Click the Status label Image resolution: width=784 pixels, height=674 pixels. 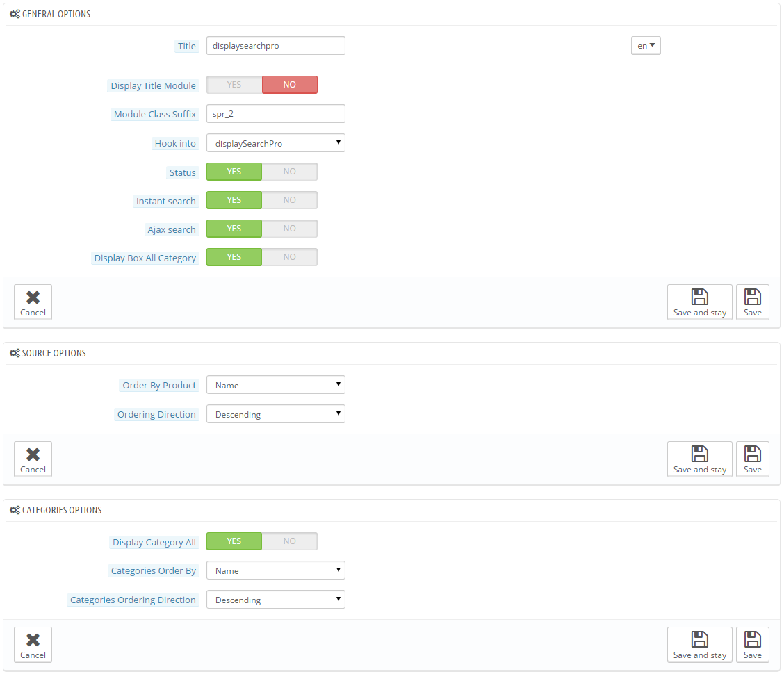pyautogui.click(x=182, y=172)
